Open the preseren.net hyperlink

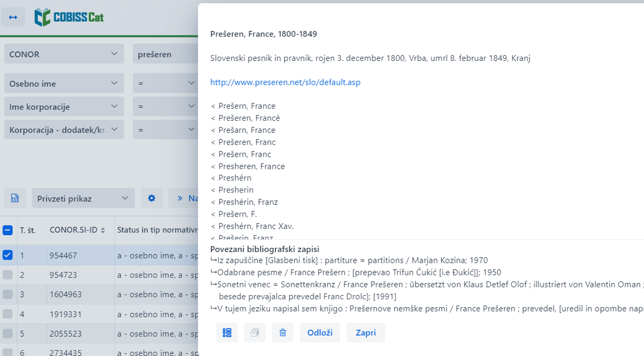click(285, 82)
